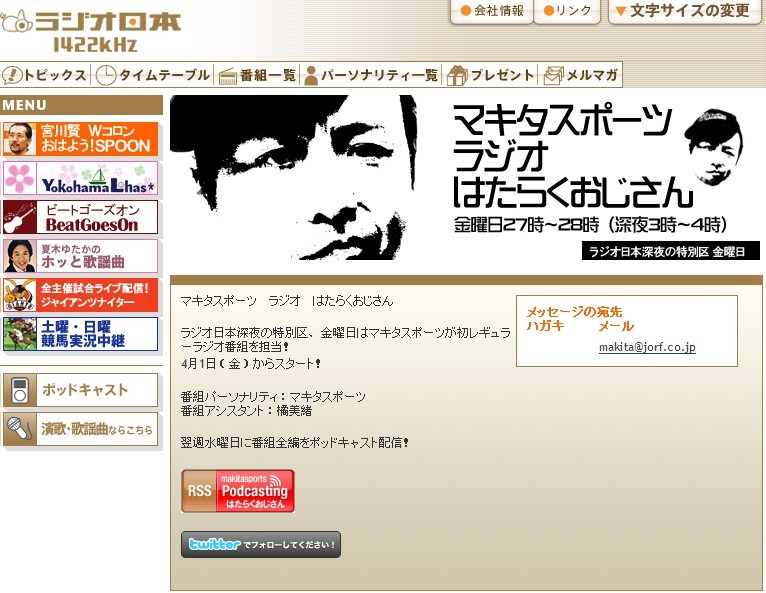Open パーソナリティ一覧 person icon

[x=370, y=75]
